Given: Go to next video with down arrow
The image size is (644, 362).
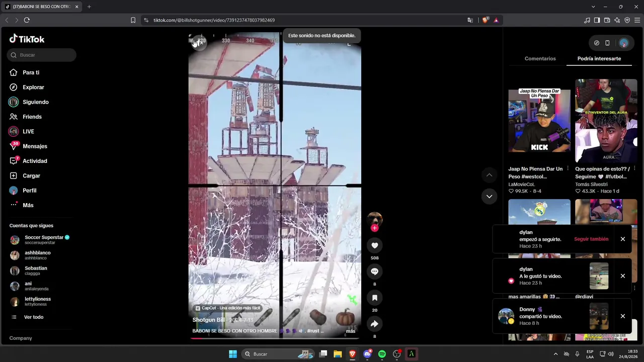Looking at the screenshot, I should point(489,196).
